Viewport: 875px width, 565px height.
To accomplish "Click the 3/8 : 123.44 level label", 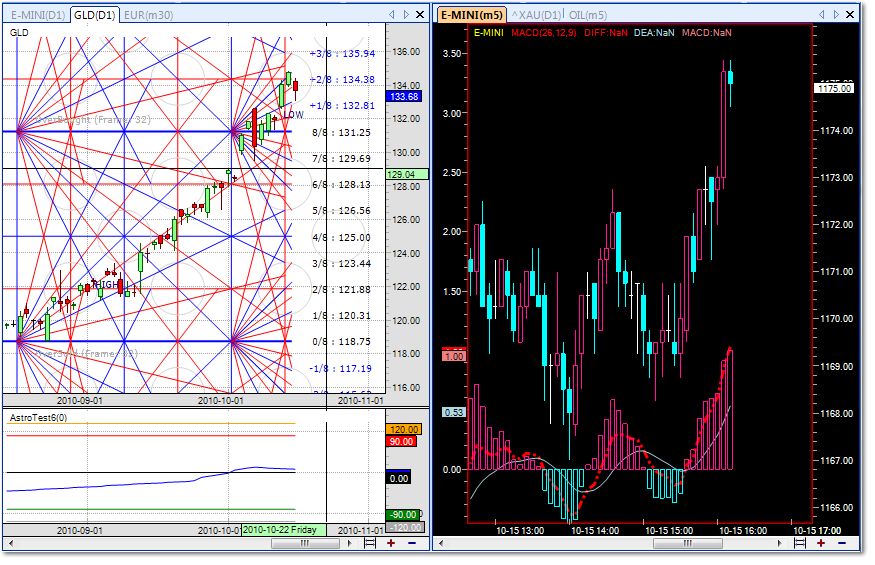I will pyautogui.click(x=341, y=264).
